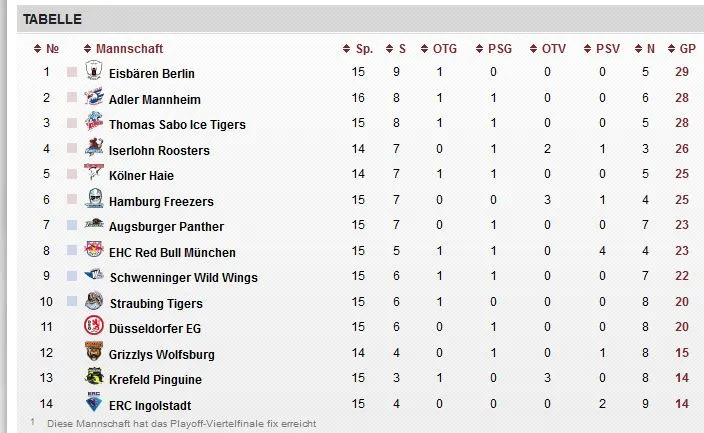Click the Thomas Sabo Ice Tigers logo
The height and width of the screenshot is (433, 704).
pos(94,124)
